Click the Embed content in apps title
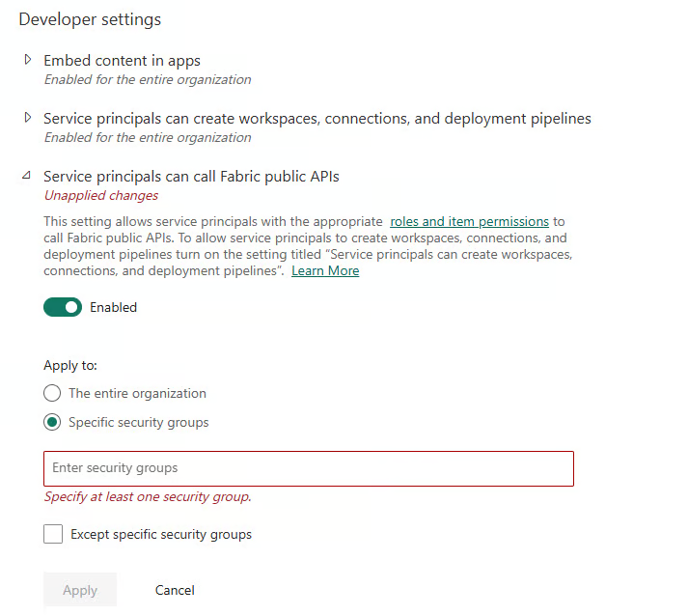The image size is (688, 616). pyautogui.click(x=122, y=61)
